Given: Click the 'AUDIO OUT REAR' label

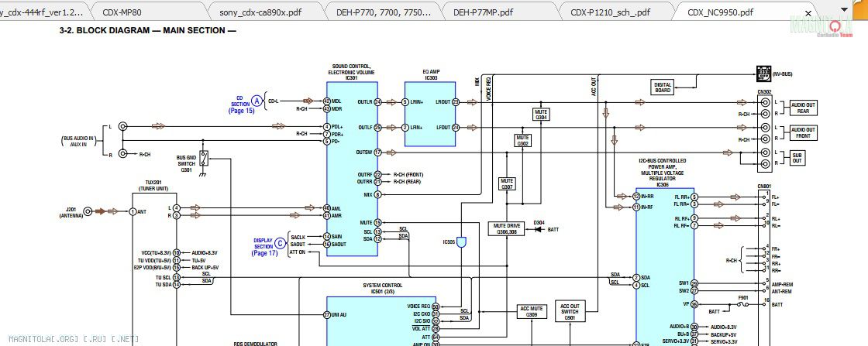Looking at the screenshot, I should 803,108.
